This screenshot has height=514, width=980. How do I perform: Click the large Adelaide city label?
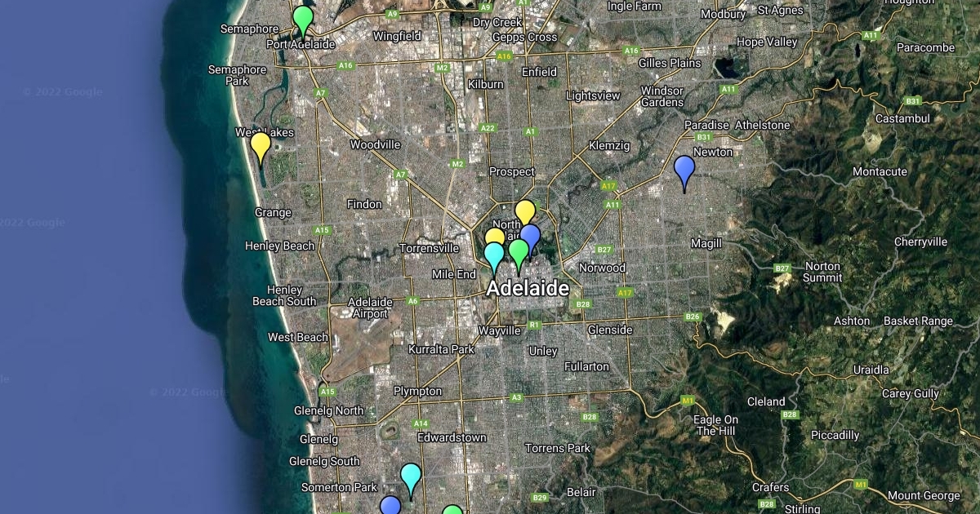[528, 289]
